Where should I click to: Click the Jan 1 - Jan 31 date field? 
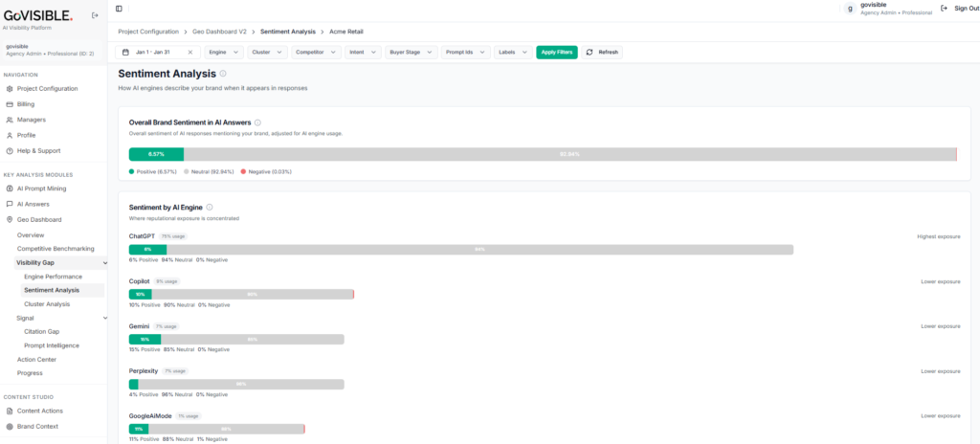(x=158, y=52)
